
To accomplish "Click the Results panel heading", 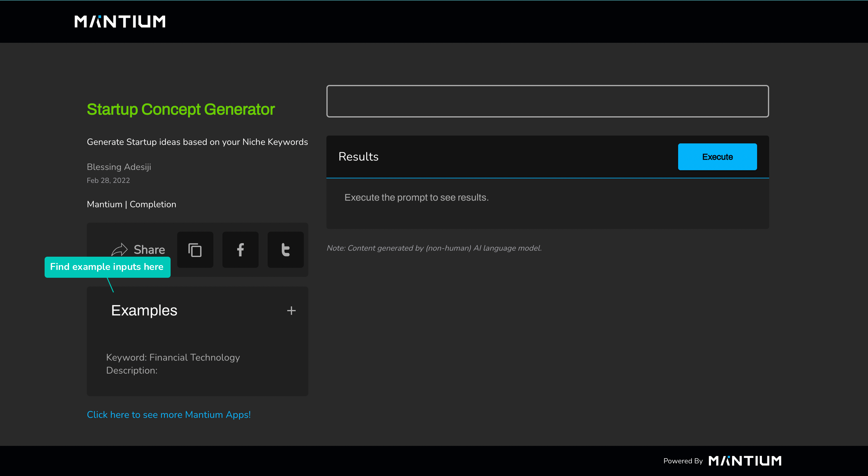I will click(x=358, y=157).
